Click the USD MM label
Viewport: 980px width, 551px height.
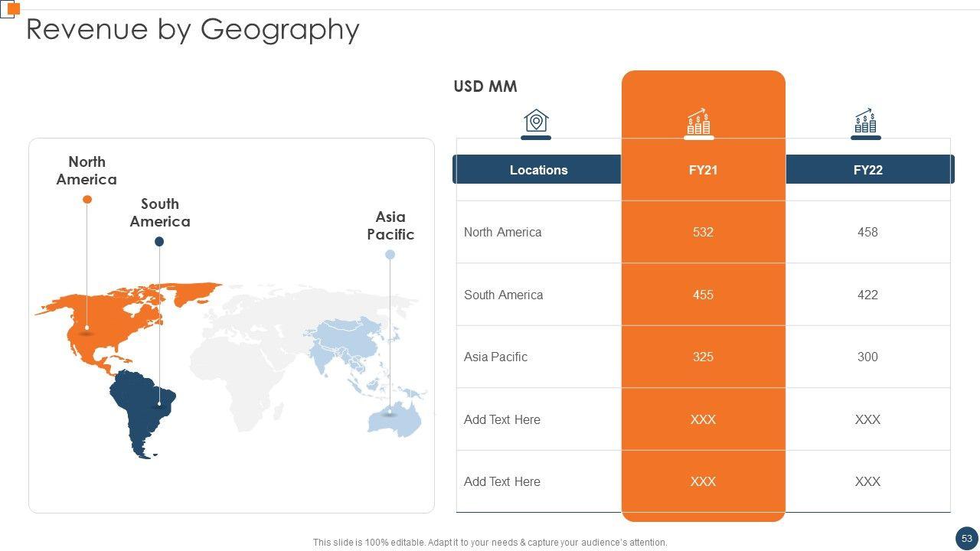pos(485,86)
